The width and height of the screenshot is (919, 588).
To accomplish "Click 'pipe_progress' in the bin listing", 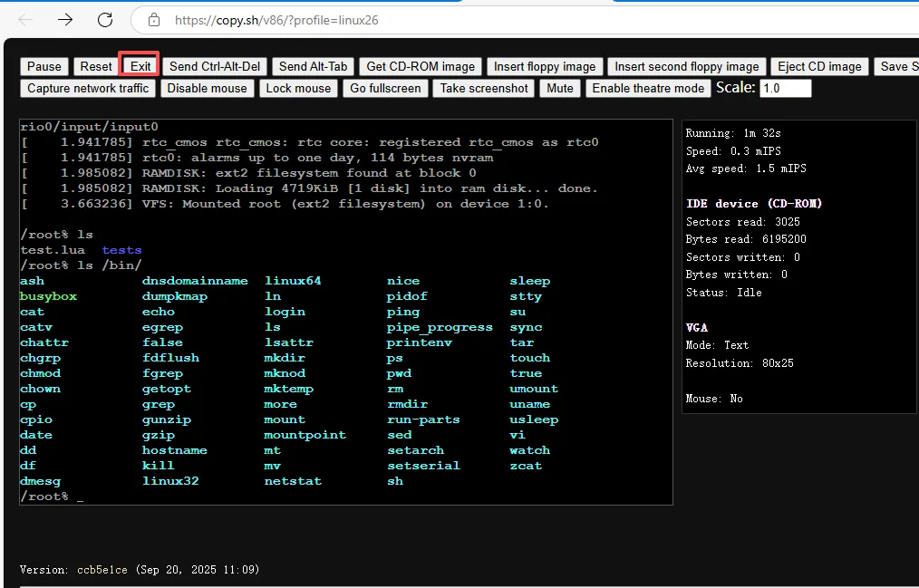I will (440, 327).
